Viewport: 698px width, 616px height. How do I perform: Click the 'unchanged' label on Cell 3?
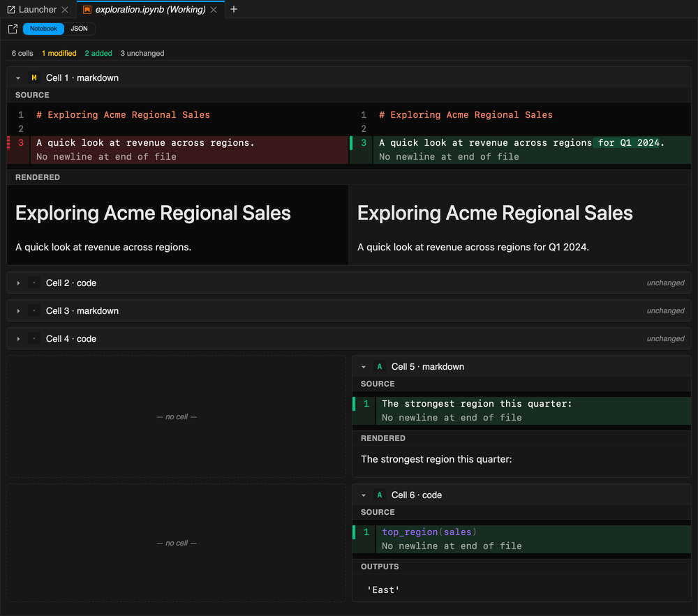pyautogui.click(x=665, y=311)
